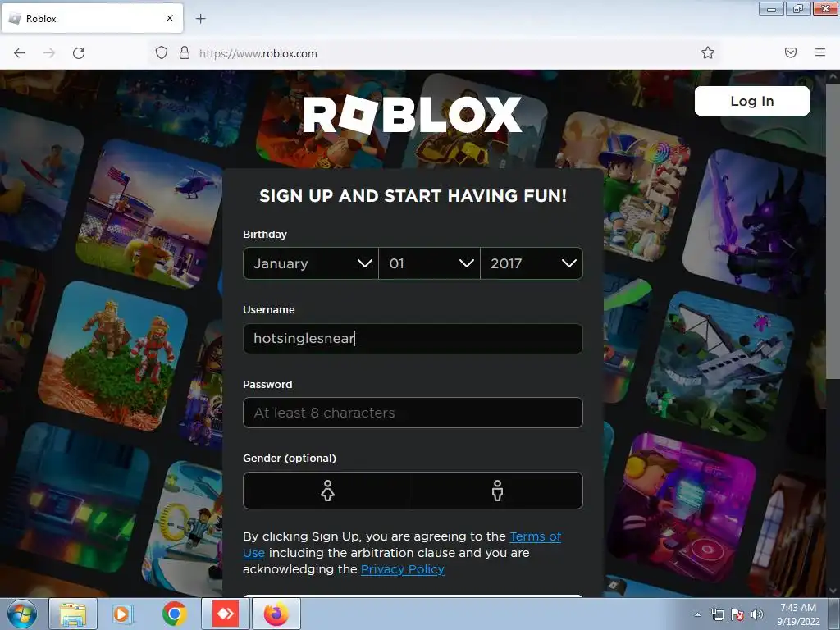Open the network tray icon
Viewport: 840px width, 630px height.
tap(717, 614)
